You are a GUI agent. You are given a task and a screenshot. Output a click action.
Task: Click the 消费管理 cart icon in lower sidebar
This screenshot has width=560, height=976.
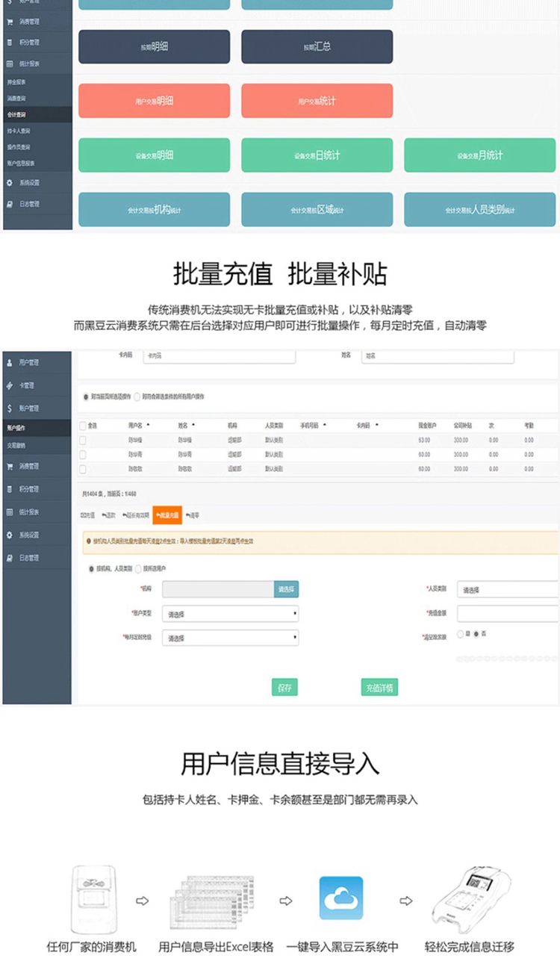click(x=10, y=466)
